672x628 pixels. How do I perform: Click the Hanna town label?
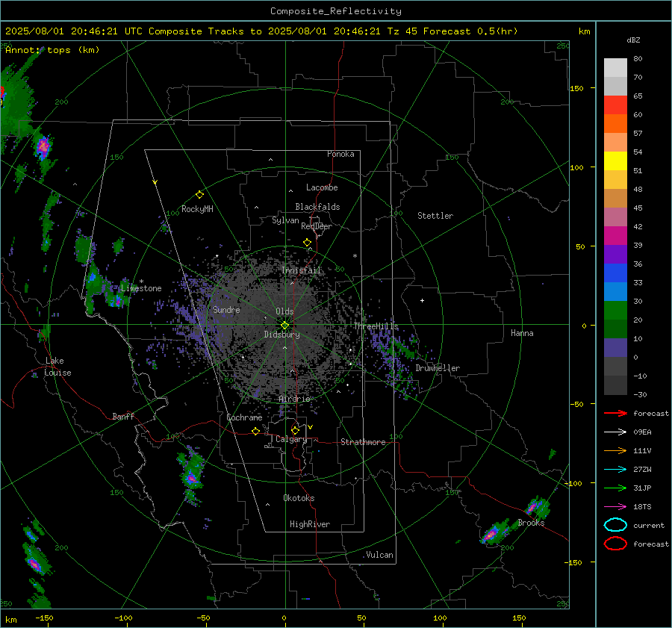point(522,333)
